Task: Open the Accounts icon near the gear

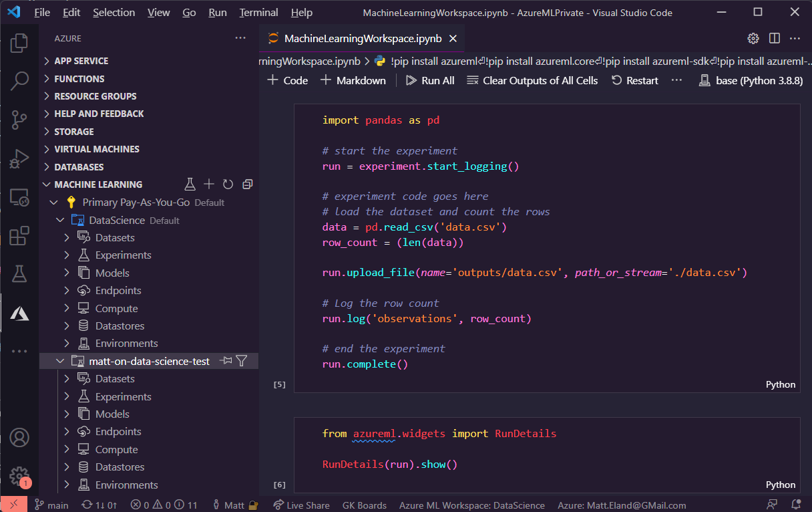Action: point(19,437)
